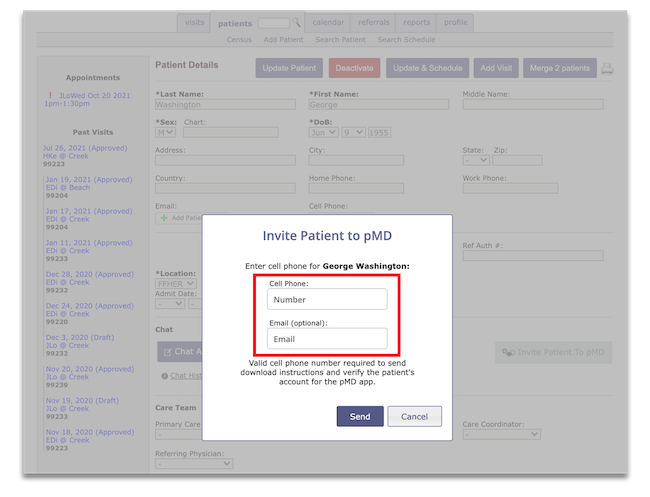Image resolution: width=650 pixels, height=497 pixels.
Task: Open Search Schedule submenu link
Action: pyautogui.click(x=406, y=40)
